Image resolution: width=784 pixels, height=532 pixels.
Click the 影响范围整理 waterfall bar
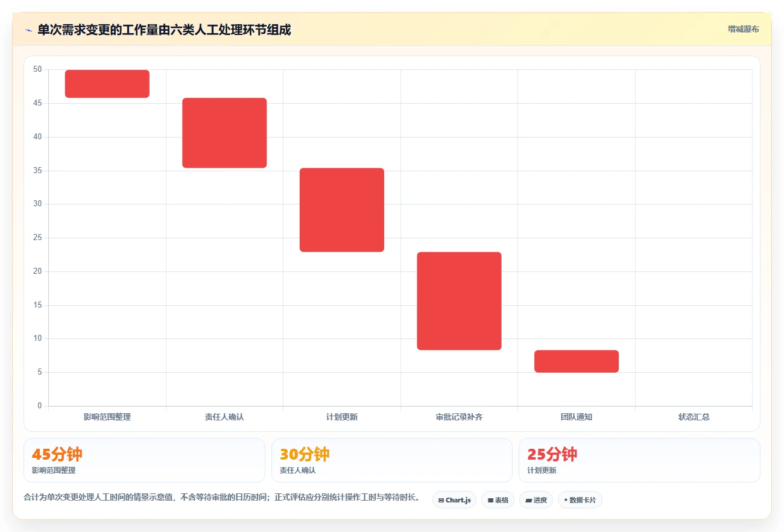pyautogui.click(x=107, y=84)
